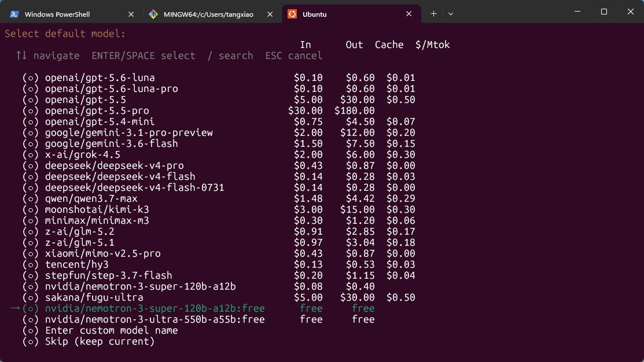This screenshot has width=644, height=362.
Task: Click nvidia/nemotron-3-ultra-550b-a55b:free entry
Action: tap(155, 319)
